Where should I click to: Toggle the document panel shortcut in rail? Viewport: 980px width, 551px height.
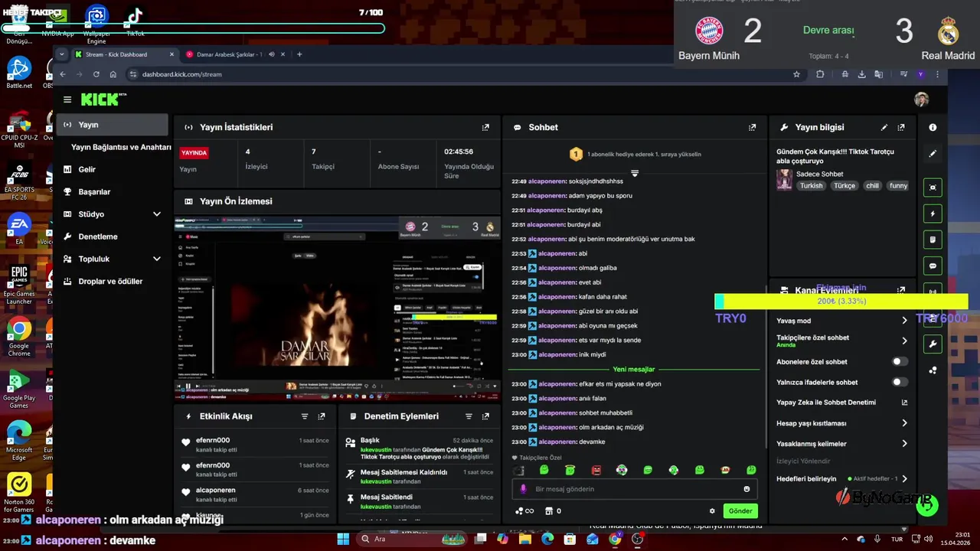point(933,240)
